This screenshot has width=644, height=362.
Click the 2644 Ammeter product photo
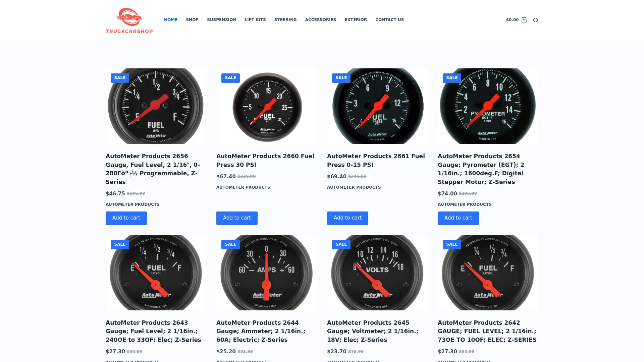click(266, 272)
